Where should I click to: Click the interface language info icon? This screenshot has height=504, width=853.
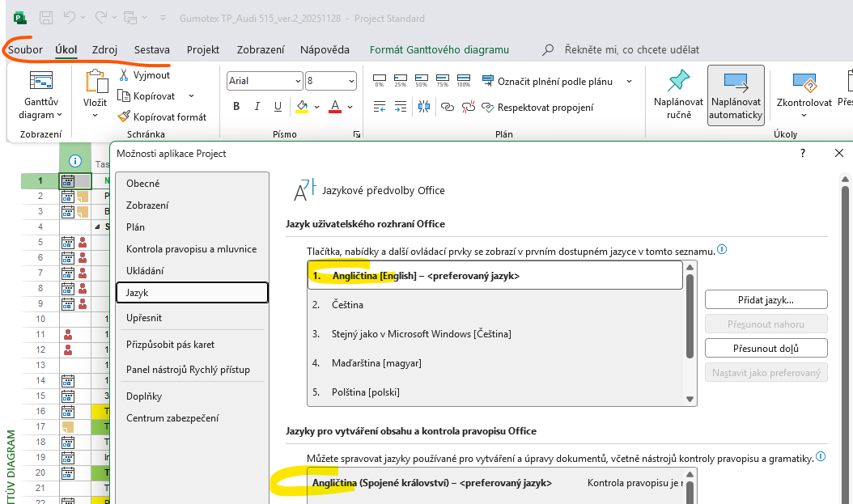722,249
